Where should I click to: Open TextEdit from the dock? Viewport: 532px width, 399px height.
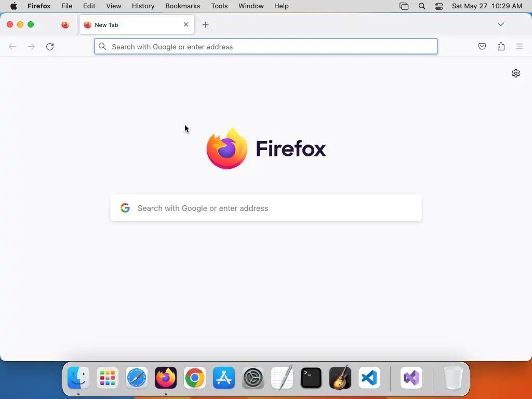coord(282,378)
